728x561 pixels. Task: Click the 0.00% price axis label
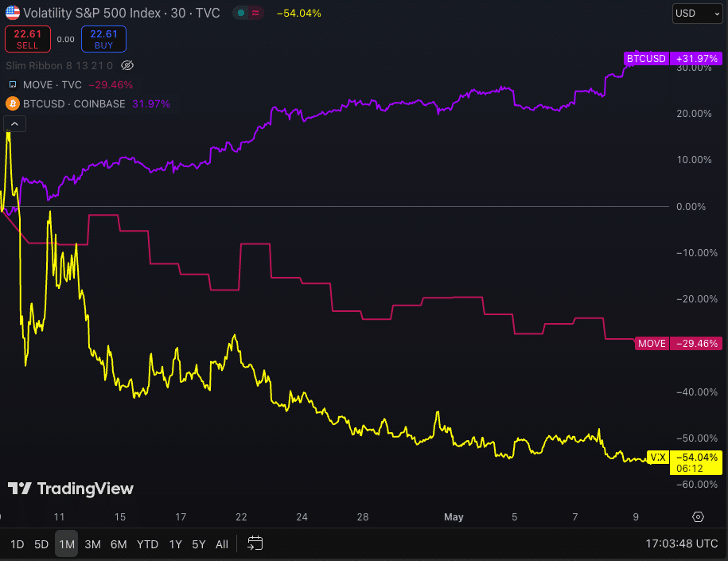(x=691, y=206)
